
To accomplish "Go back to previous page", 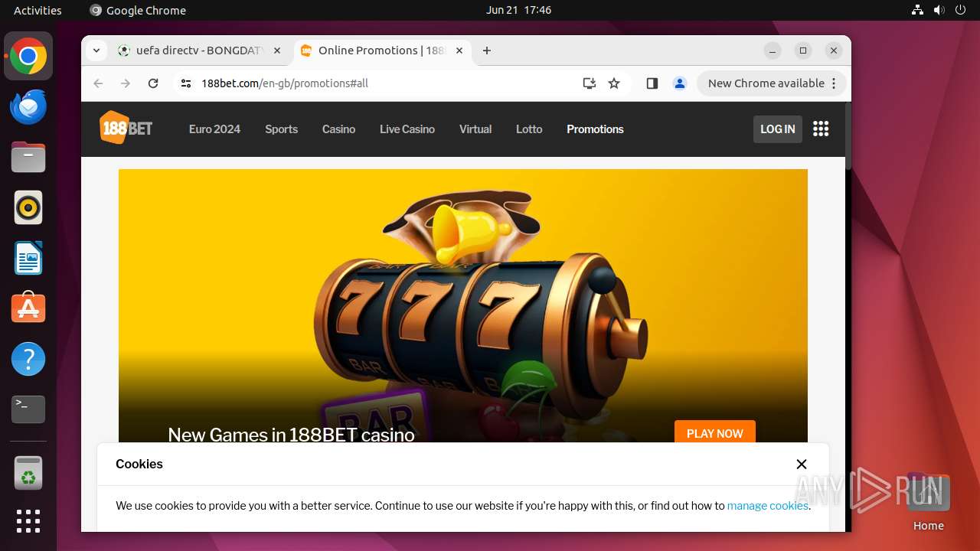I will pyautogui.click(x=98, y=83).
